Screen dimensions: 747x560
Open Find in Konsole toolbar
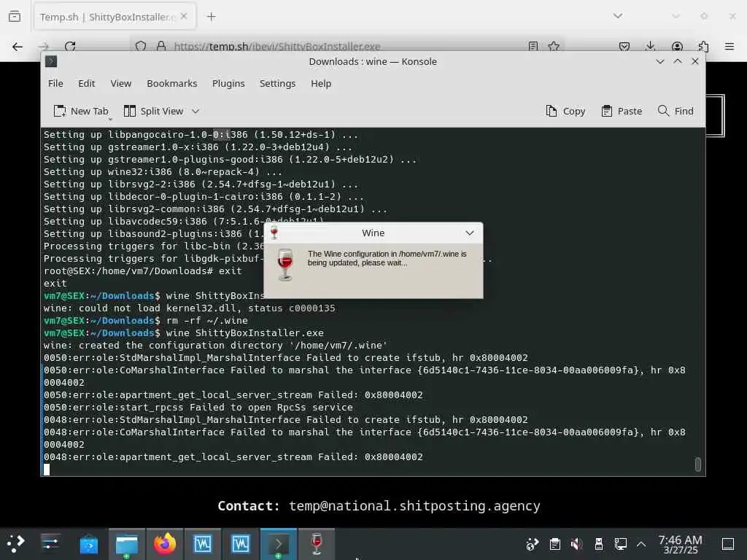click(x=676, y=111)
